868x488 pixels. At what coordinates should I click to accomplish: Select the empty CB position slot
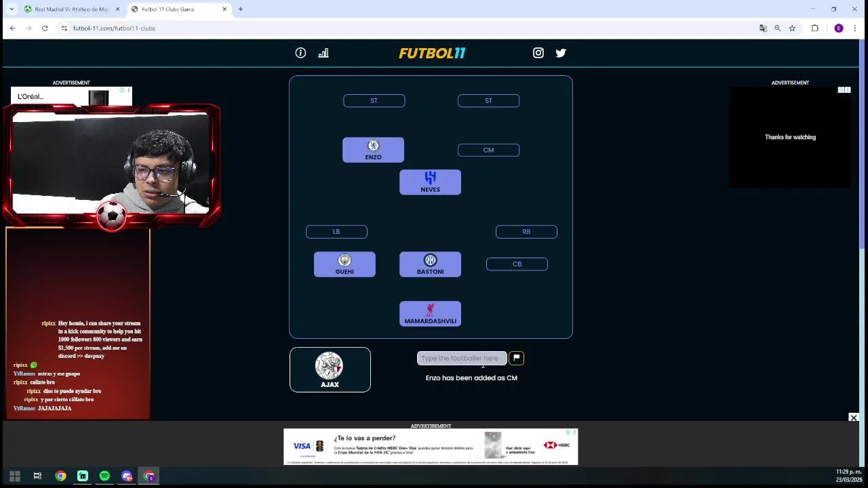(517, 264)
